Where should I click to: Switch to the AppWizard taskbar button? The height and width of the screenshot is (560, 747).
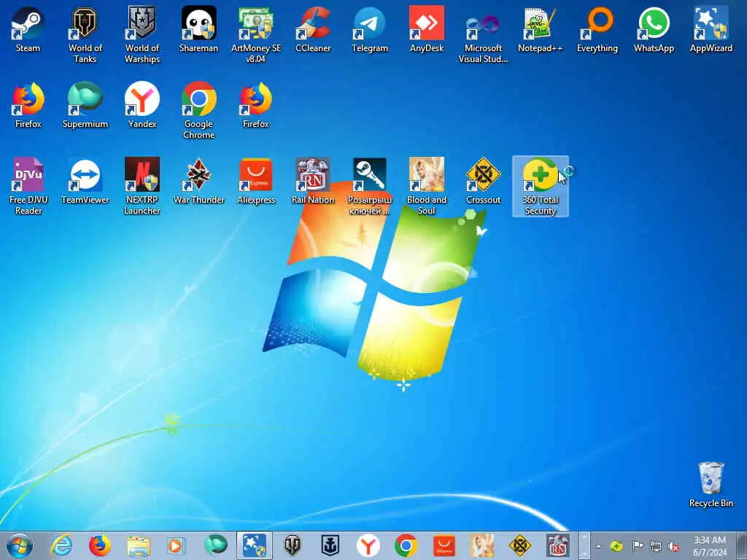tap(255, 545)
